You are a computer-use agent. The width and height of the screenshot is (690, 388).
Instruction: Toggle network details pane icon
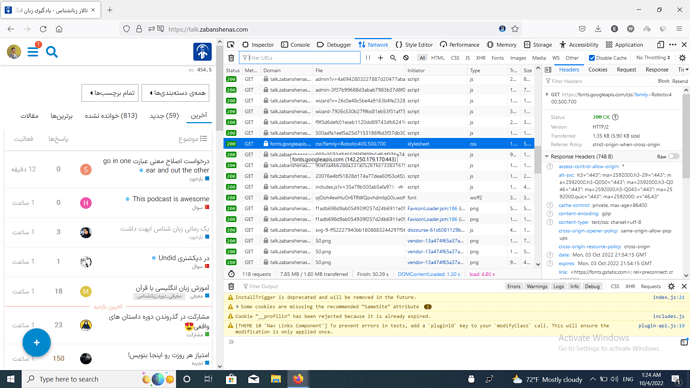(x=548, y=70)
